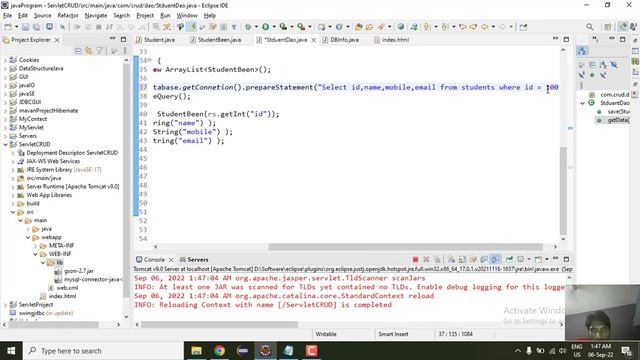
Task: Expand the Cookies project
Action: pos(5,60)
